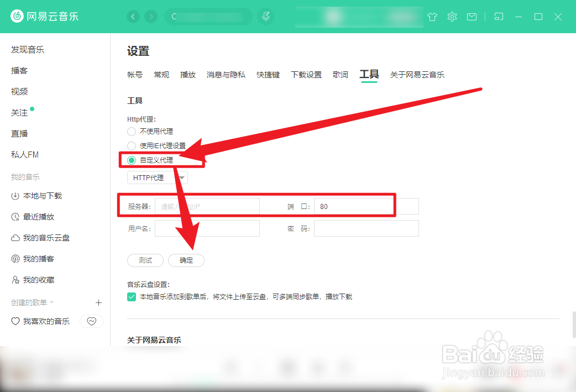Image resolution: width=576 pixels, height=392 pixels.
Task: Click the settings page vertical scrollbar
Action: tap(574, 325)
